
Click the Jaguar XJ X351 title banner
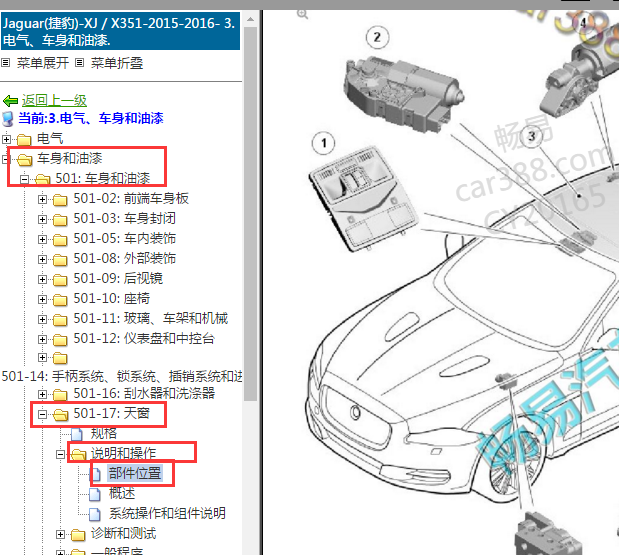coord(120,31)
